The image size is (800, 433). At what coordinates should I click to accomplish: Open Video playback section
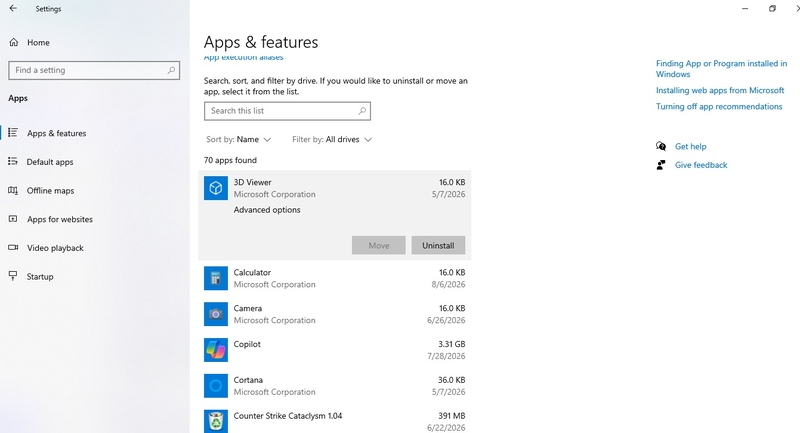point(55,248)
